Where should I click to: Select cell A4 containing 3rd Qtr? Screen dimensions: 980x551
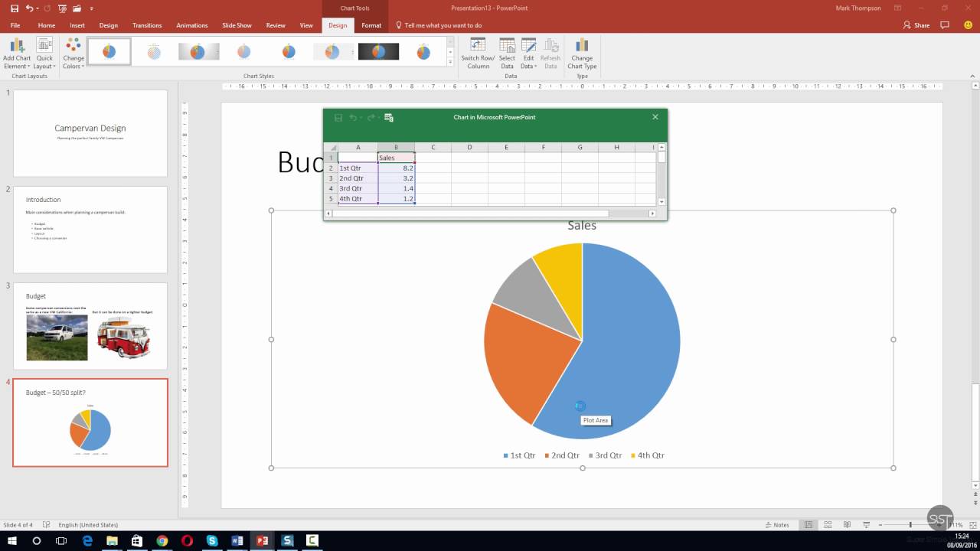tap(358, 188)
